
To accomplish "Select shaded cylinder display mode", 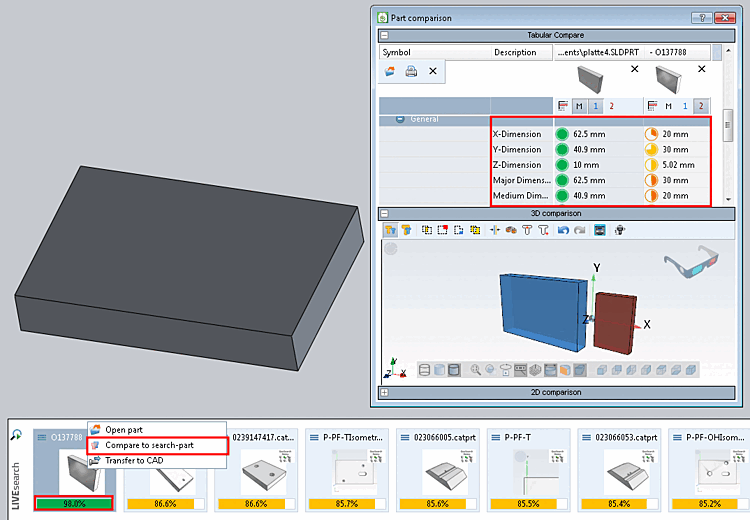I will [x=454, y=370].
